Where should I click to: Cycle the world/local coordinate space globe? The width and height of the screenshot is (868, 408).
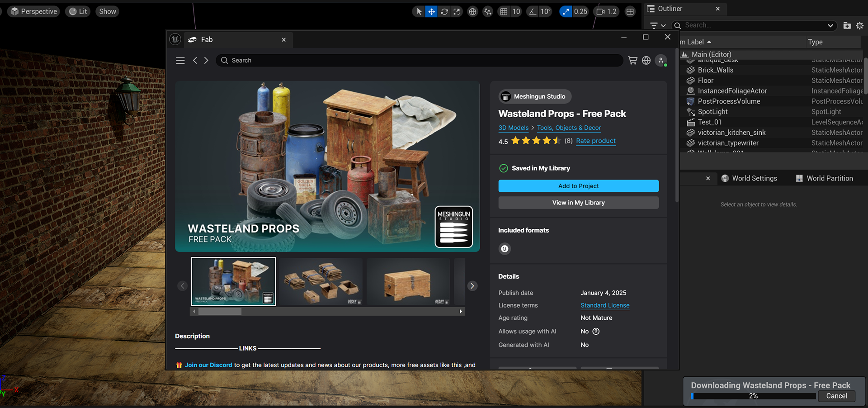(472, 11)
